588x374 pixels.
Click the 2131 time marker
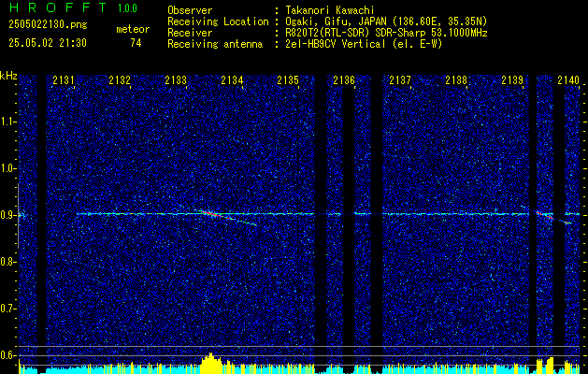coord(64,80)
